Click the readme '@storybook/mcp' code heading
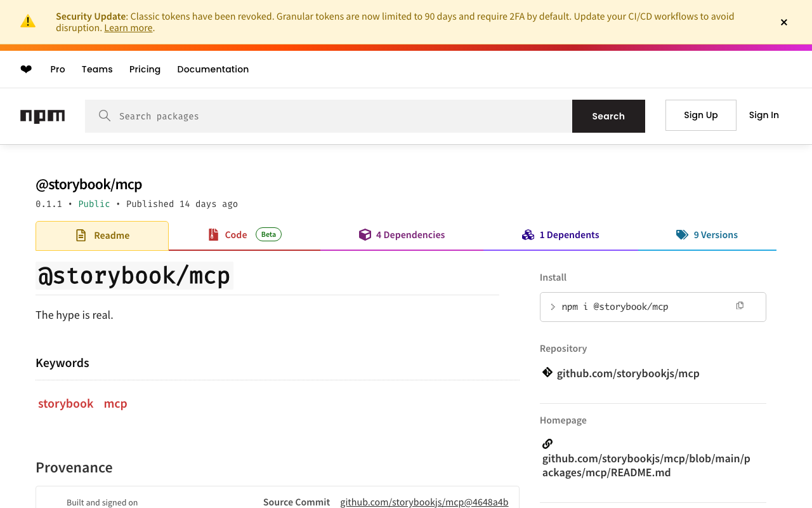This screenshot has width=812, height=508. (x=134, y=276)
